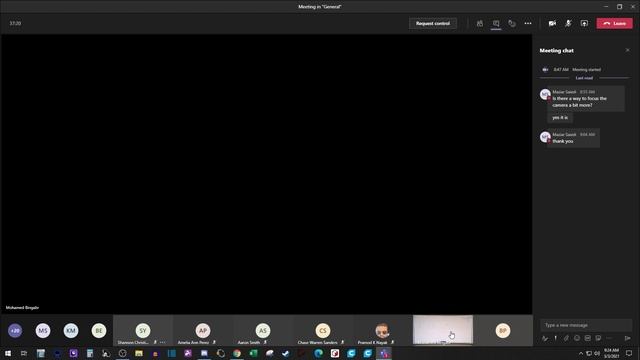The width and height of the screenshot is (640, 360).
Task: Toggle the camera on or off
Action: click(x=552, y=23)
